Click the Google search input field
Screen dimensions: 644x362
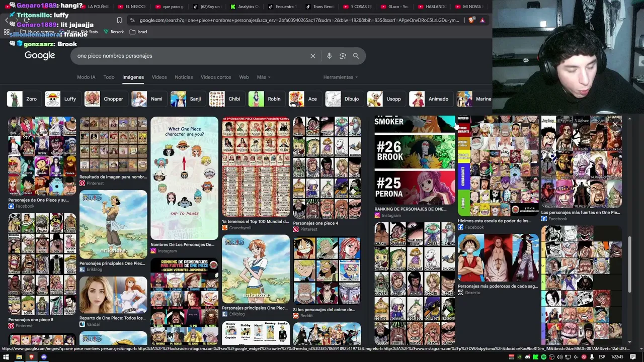pos(191,56)
